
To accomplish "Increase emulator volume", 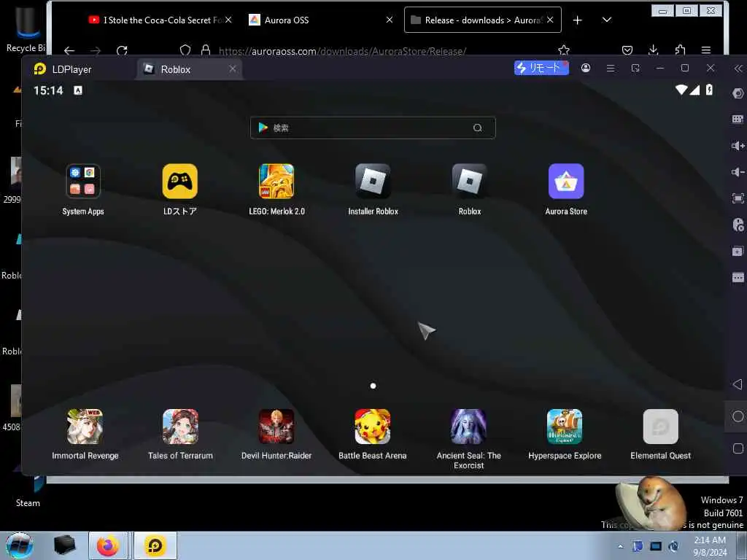I will [x=738, y=146].
